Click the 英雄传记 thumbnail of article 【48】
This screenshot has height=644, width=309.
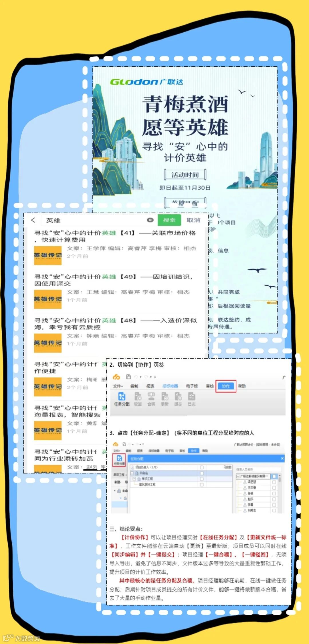click(48, 343)
